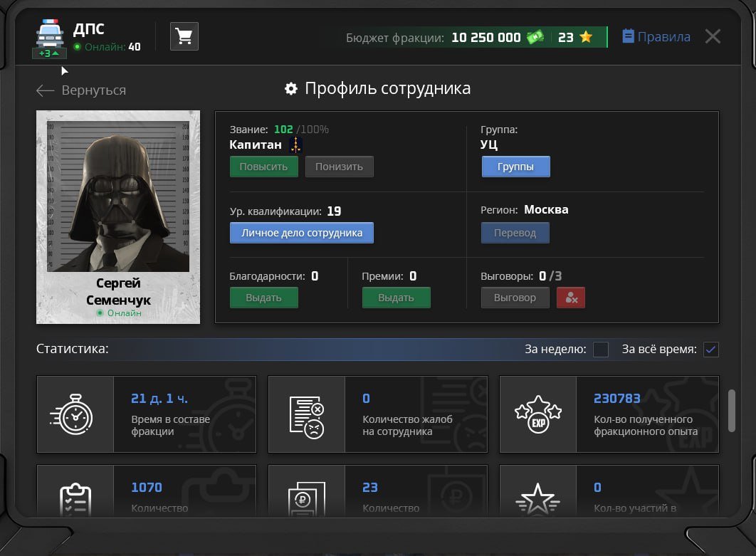Click the employee mugshot photo
The image size is (756, 556).
click(x=118, y=196)
